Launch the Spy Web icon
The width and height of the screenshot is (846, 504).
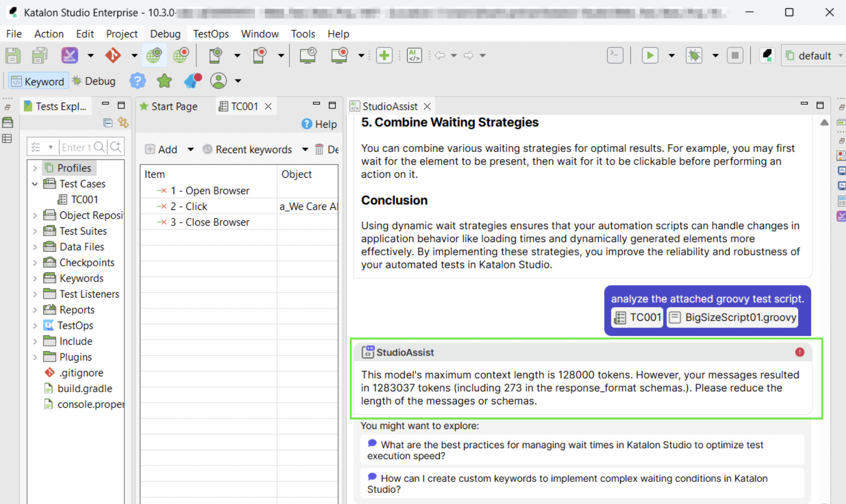click(x=154, y=55)
